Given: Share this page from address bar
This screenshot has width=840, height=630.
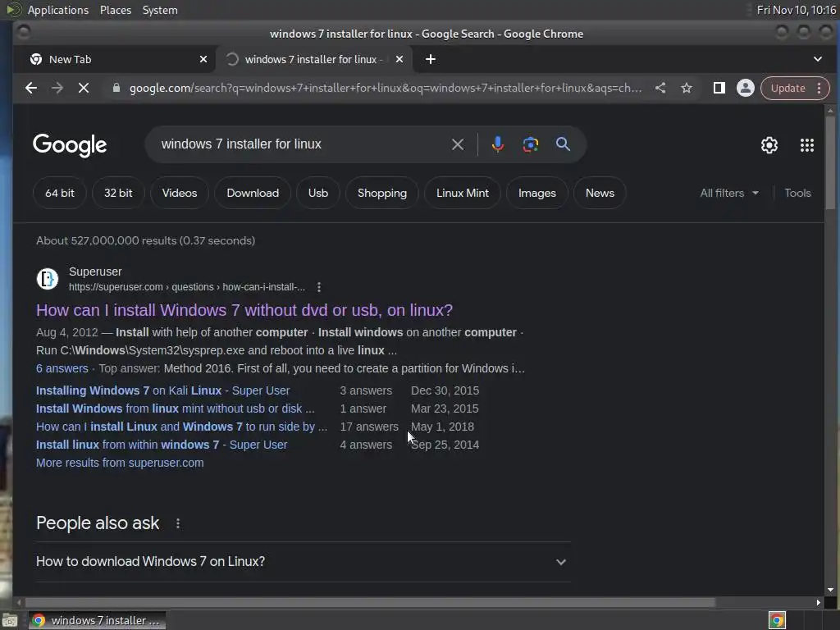Looking at the screenshot, I should (660, 88).
